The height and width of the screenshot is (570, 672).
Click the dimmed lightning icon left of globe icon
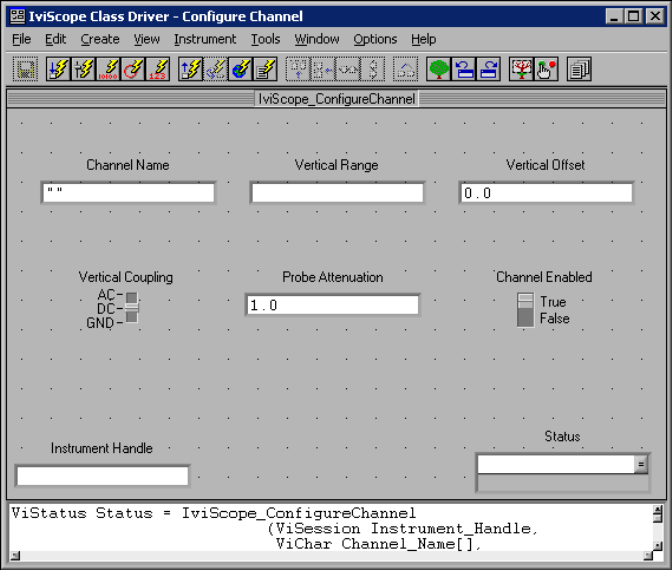point(216,69)
